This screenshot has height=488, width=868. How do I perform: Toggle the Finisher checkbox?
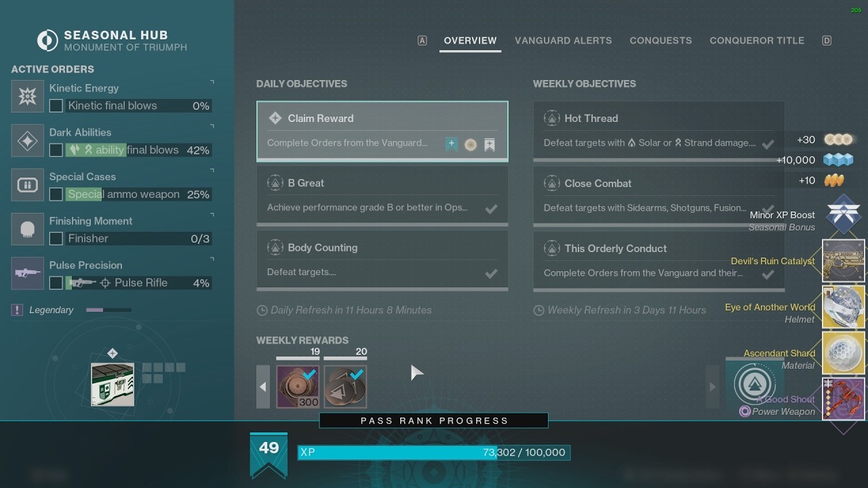(56, 239)
